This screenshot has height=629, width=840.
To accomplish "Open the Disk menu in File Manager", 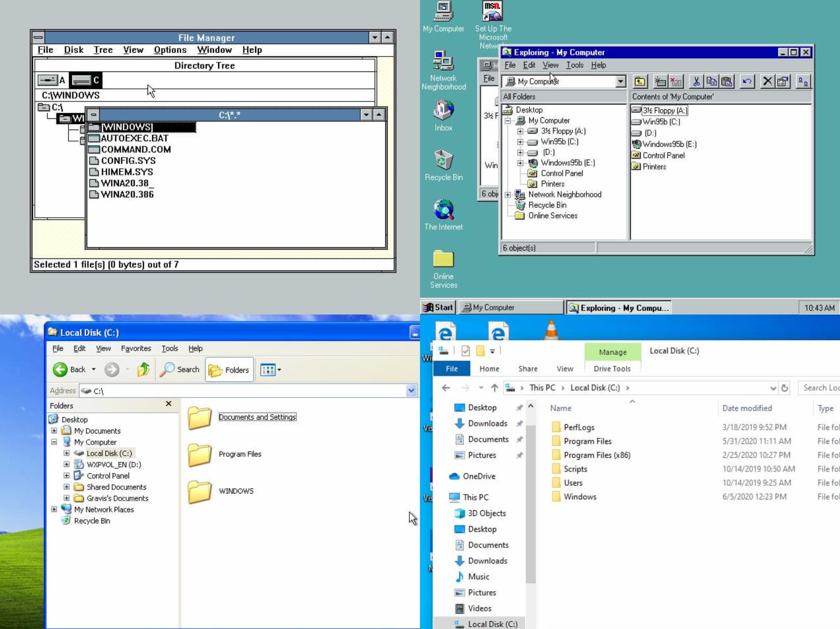I will pyautogui.click(x=73, y=50).
